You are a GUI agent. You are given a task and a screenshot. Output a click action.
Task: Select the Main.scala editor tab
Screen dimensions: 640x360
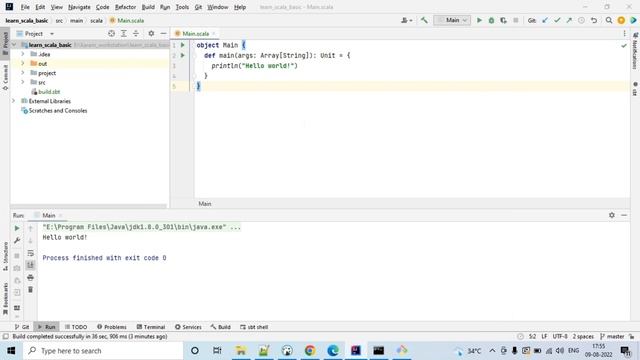coord(195,33)
